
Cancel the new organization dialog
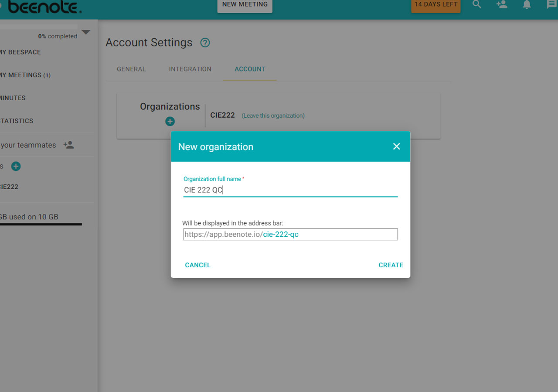tap(198, 265)
